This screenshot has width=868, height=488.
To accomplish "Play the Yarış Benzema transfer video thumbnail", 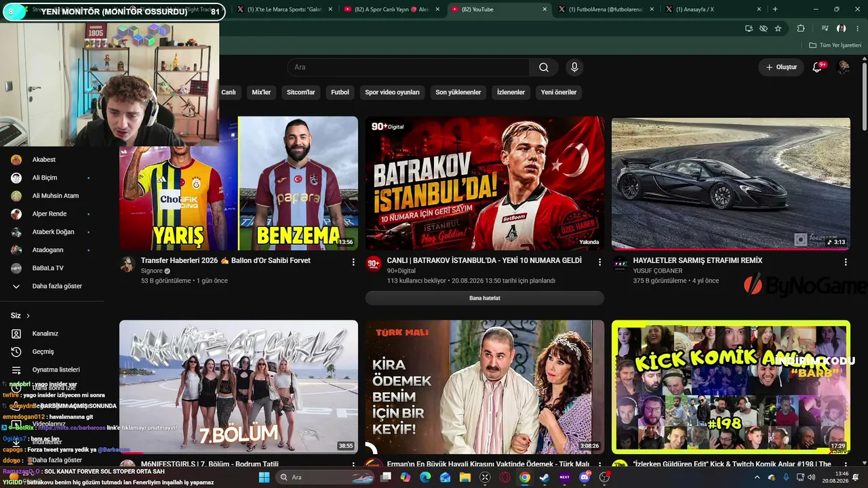I will tap(239, 184).
